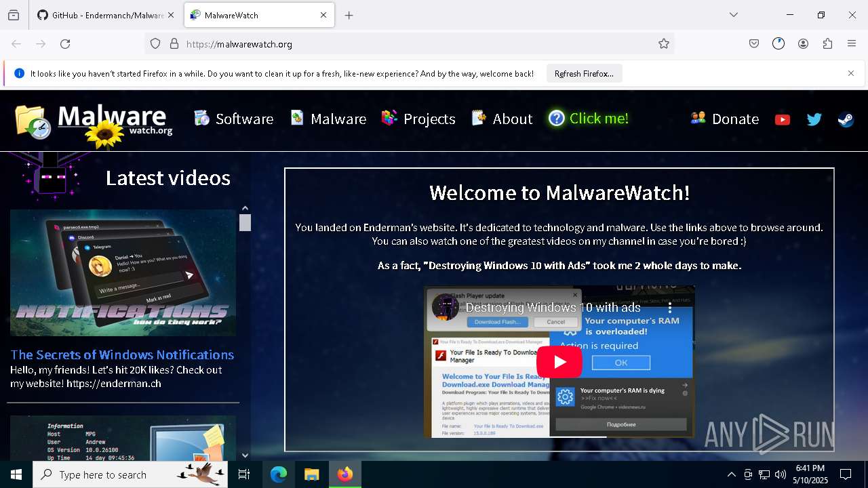The image size is (868, 488).
Task: Close the GitHub tab
Action: point(171,15)
